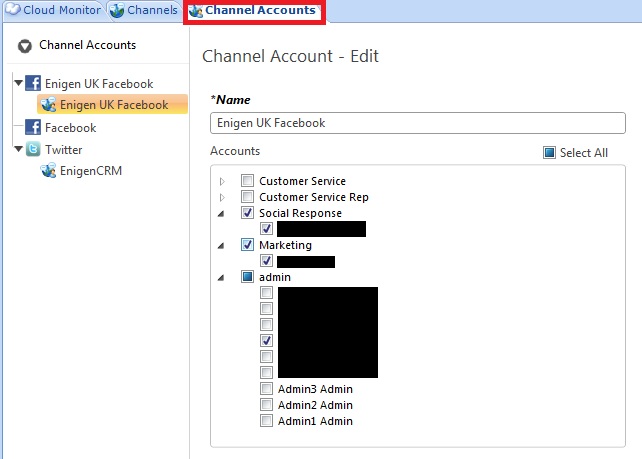Enable the Admin3 Admin checkbox
This screenshot has width=642, height=459.
point(266,389)
